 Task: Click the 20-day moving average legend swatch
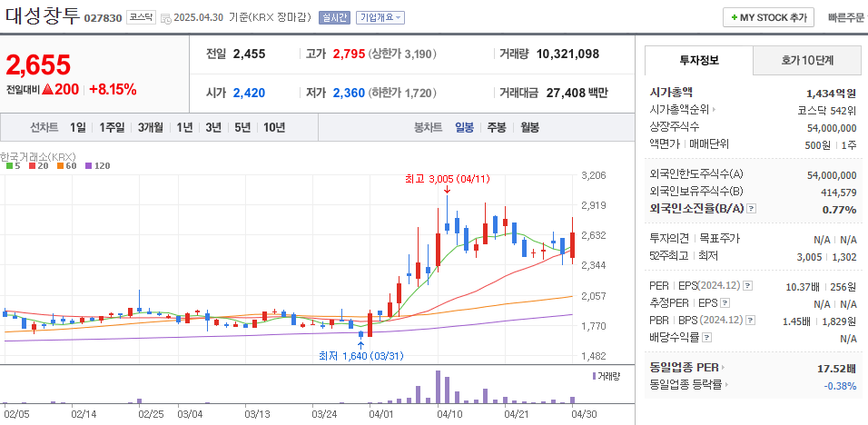coord(33,165)
